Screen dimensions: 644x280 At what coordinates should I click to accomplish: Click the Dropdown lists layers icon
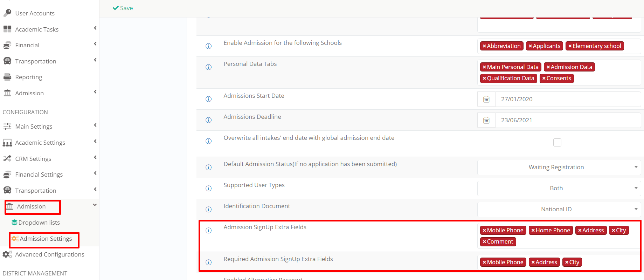pyautogui.click(x=14, y=223)
